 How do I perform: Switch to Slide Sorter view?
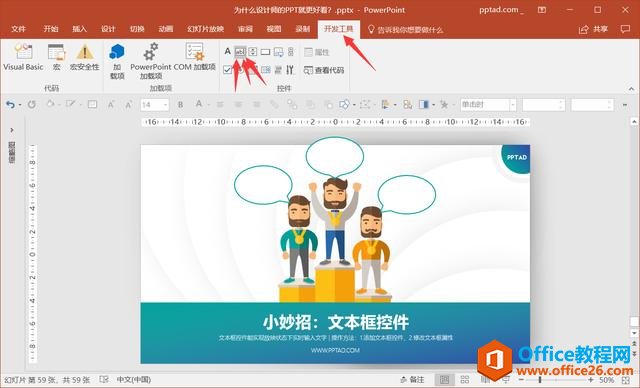point(464,380)
